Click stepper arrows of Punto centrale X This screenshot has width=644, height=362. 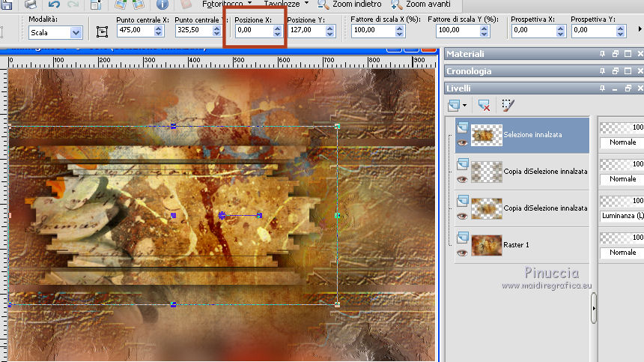[x=159, y=31]
